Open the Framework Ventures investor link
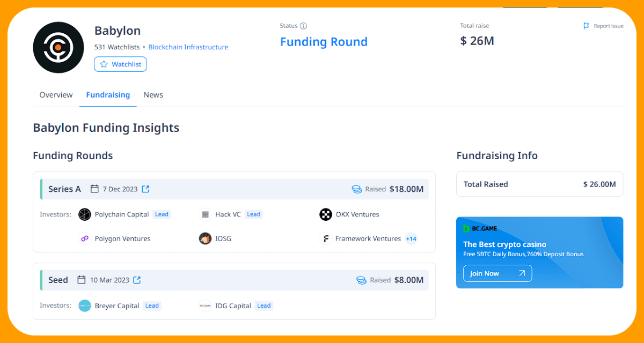This screenshot has width=644, height=343. point(368,238)
